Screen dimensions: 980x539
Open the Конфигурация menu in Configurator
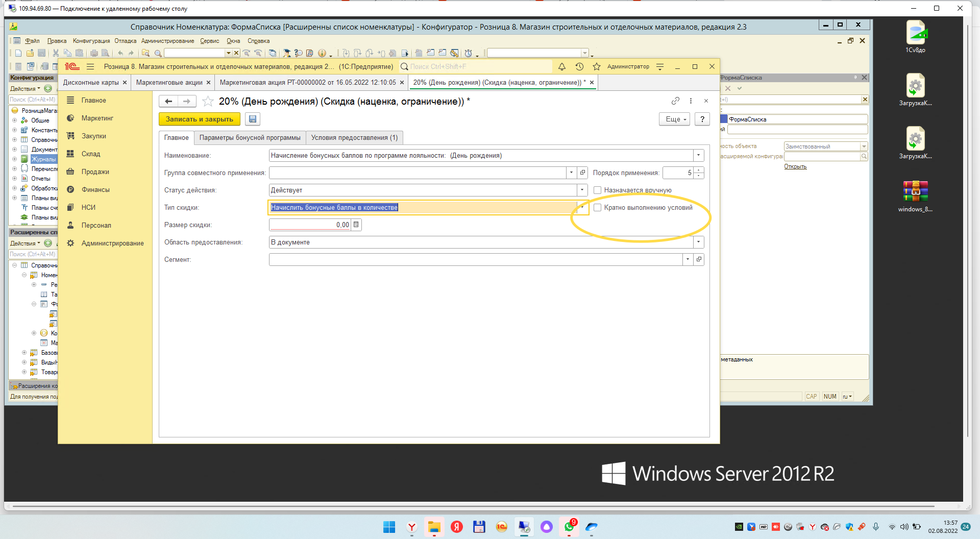tap(91, 41)
